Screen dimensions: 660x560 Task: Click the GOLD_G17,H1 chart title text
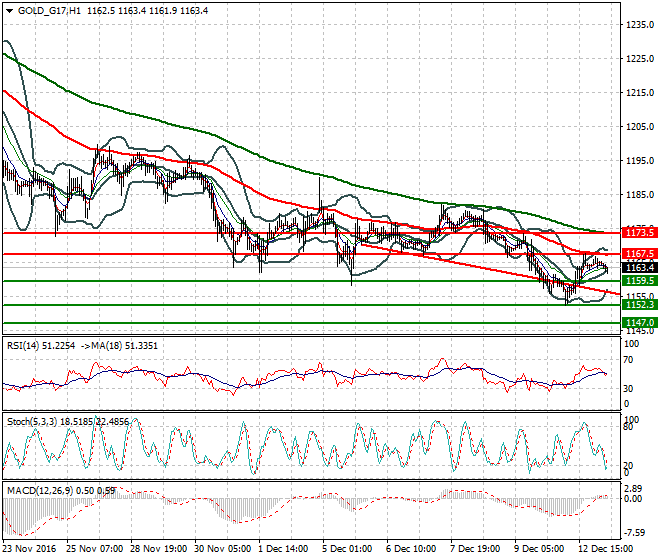49,11
